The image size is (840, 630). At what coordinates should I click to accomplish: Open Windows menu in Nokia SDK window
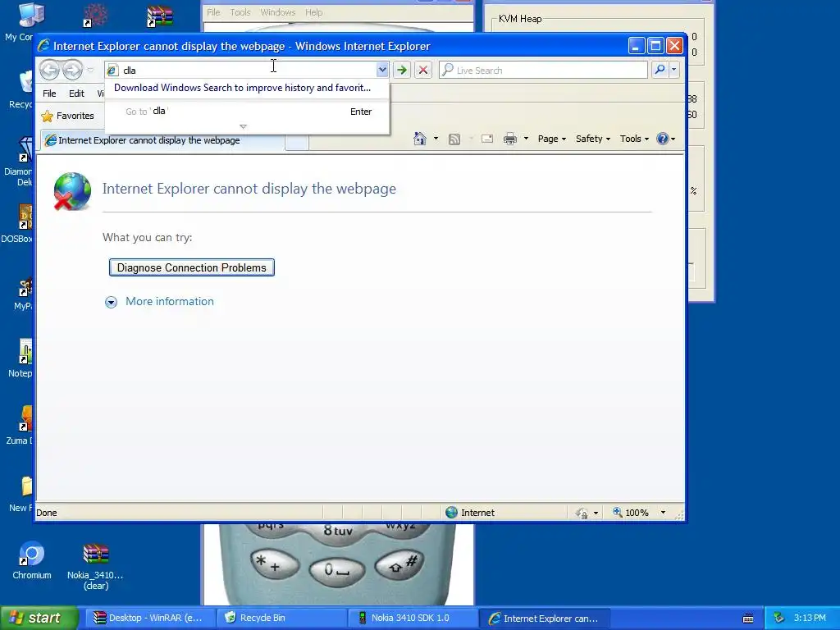coord(277,12)
